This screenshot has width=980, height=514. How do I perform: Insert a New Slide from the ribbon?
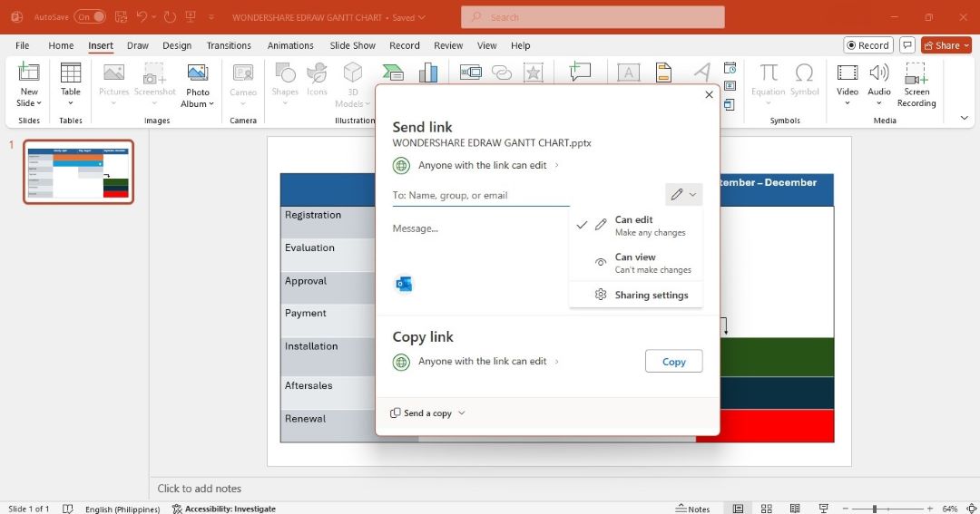point(29,84)
